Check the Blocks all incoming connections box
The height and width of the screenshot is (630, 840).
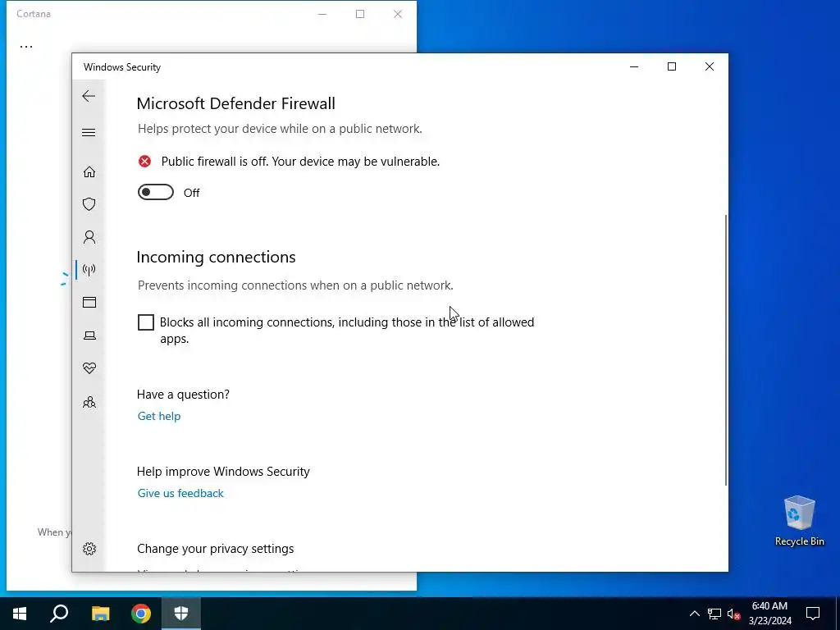coord(146,322)
